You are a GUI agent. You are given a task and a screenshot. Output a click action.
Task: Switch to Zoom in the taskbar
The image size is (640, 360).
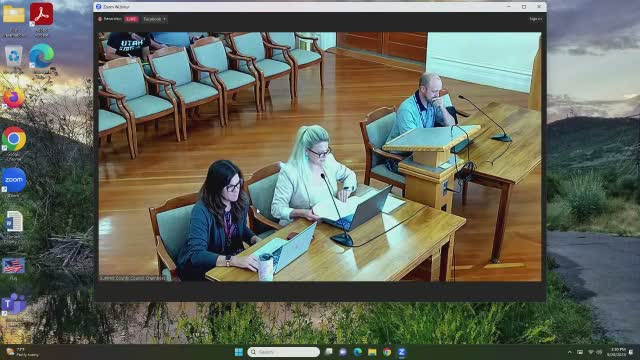401,352
